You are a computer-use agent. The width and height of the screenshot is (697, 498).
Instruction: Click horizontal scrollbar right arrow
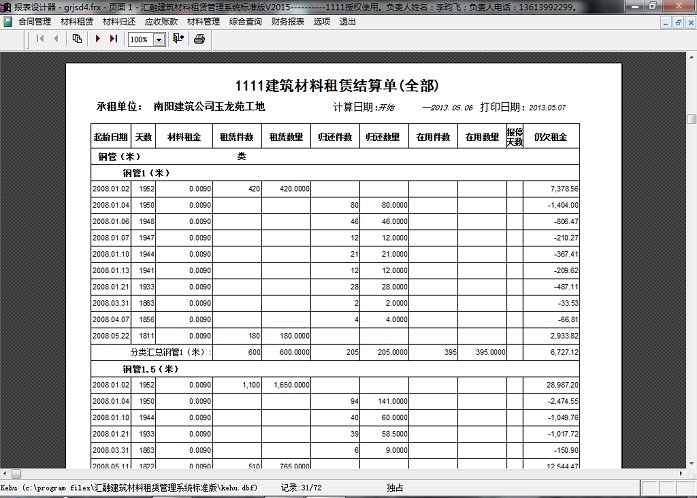click(x=681, y=474)
